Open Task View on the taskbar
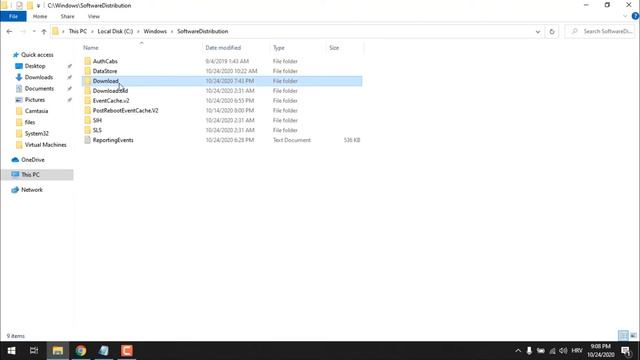Image resolution: width=640 pixels, height=360 pixels. pos(34,351)
